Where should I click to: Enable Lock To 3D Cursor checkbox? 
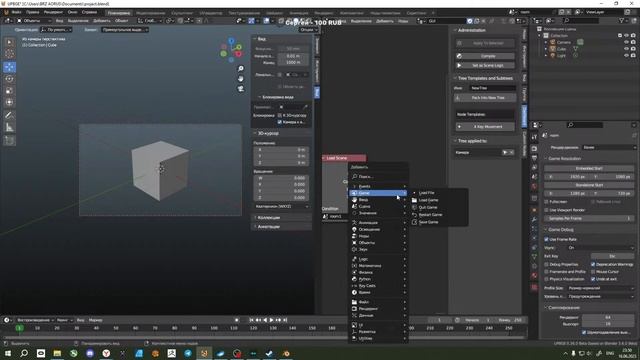coord(280,116)
